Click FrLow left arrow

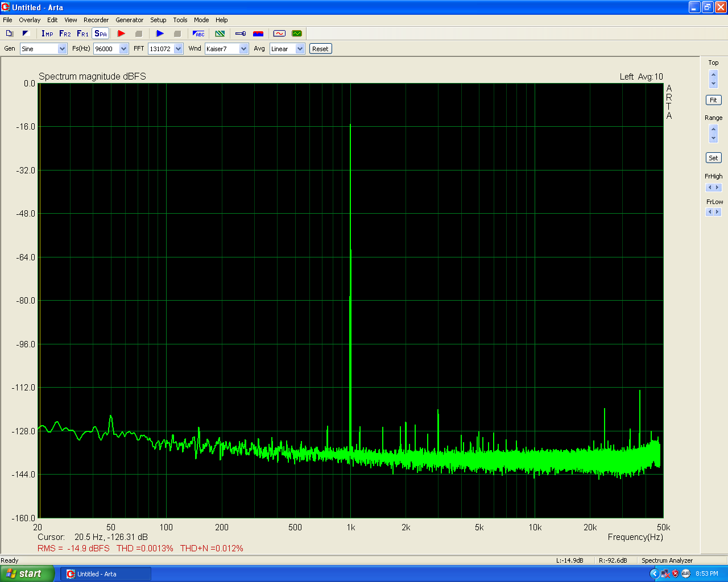tap(709, 212)
